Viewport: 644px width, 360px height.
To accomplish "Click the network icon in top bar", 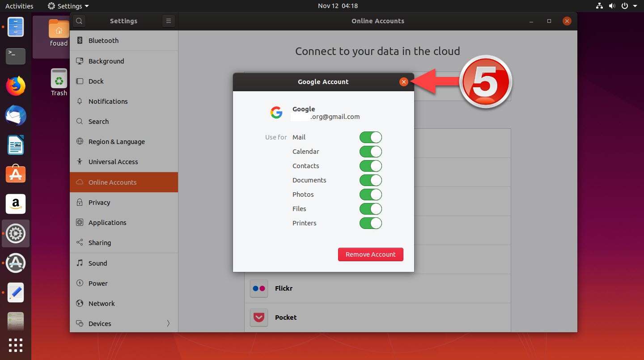I will [x=600, y=6].
